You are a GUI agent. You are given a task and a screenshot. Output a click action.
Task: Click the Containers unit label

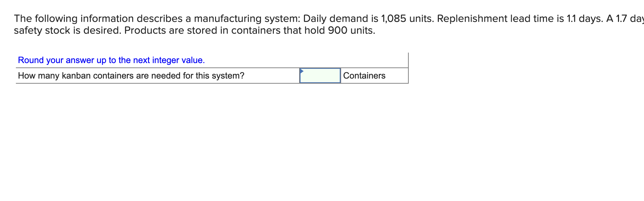tap(364, 76)
